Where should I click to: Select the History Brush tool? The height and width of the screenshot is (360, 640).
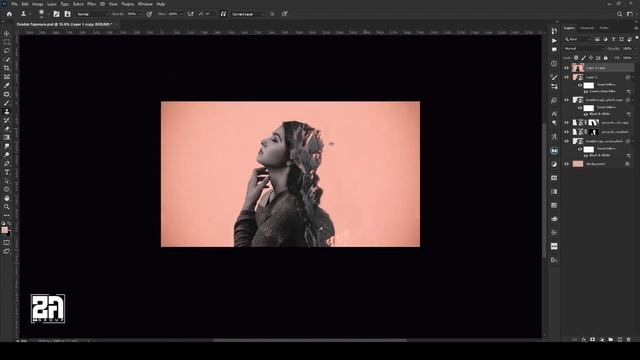point(7,120)
